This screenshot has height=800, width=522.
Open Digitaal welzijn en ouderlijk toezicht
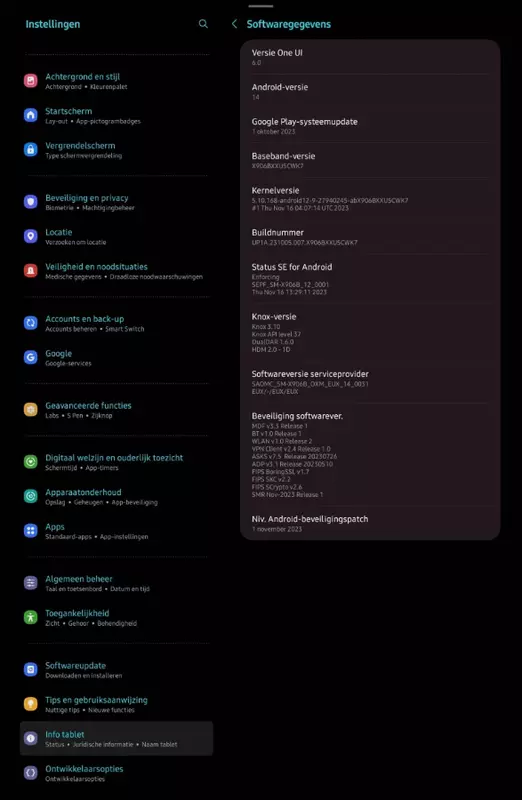tap(116, 462)
